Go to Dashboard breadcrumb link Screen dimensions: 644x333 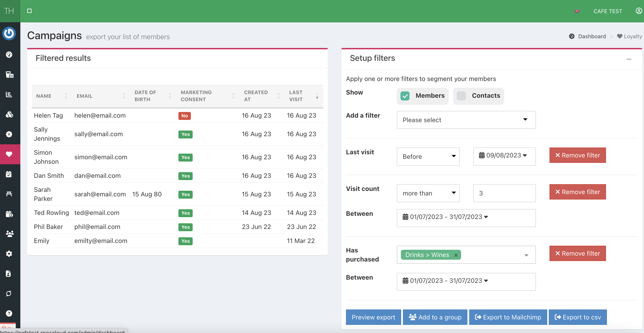click(x=592, y=36)
